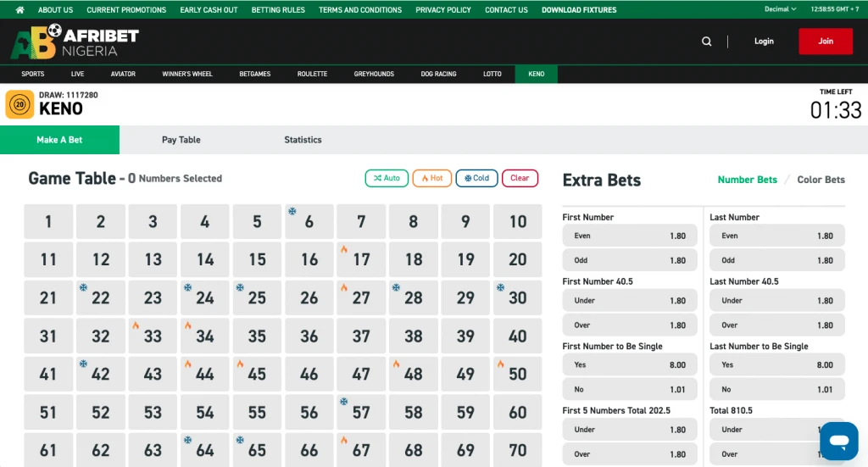Image resolution: width=868 pixels, height=467 pixels.
Task: Click the Login link
Action: click(764, 42)
